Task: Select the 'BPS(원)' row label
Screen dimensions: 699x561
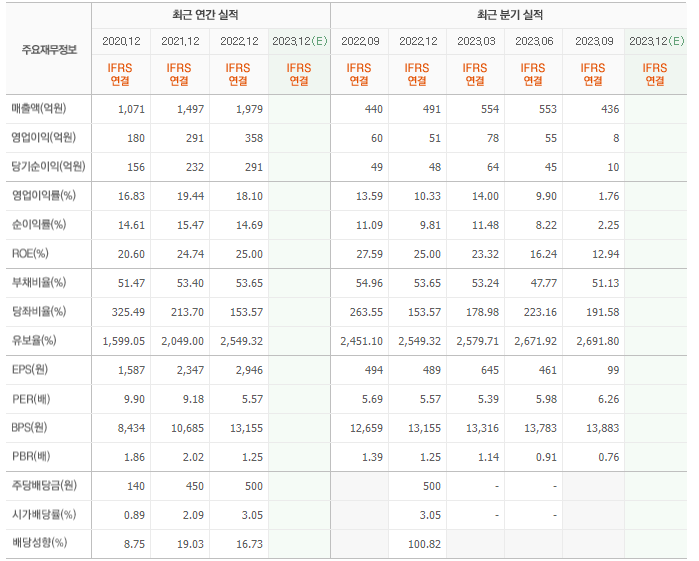Action: point(29,428)
